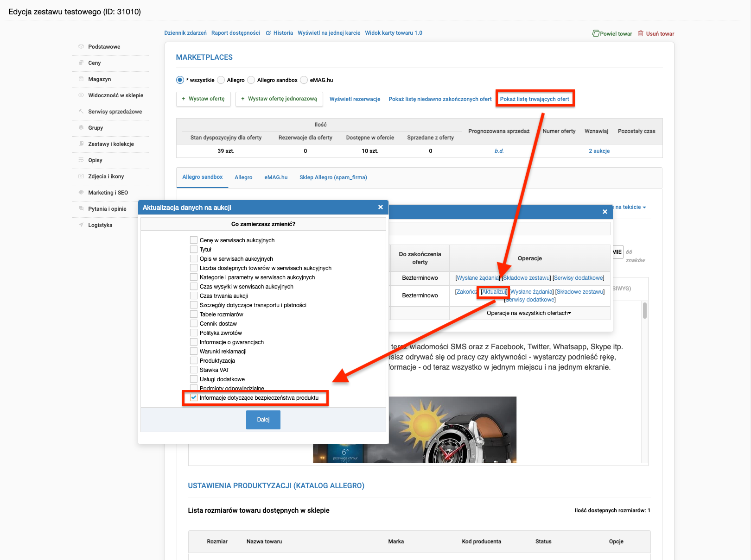751x560 pixels.
Task: Switch to Allegro sandbox tab
Action: pyautogui.click(x=203, y=177)
